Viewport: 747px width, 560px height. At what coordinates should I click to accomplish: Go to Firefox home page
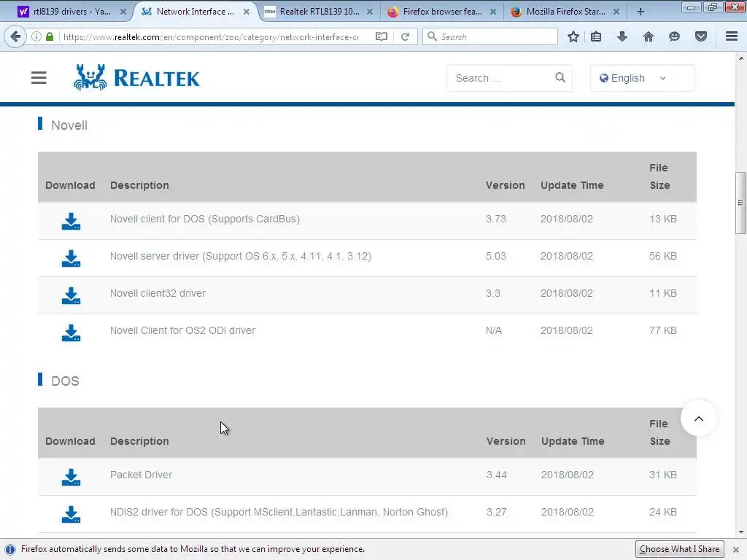[649, 36]
